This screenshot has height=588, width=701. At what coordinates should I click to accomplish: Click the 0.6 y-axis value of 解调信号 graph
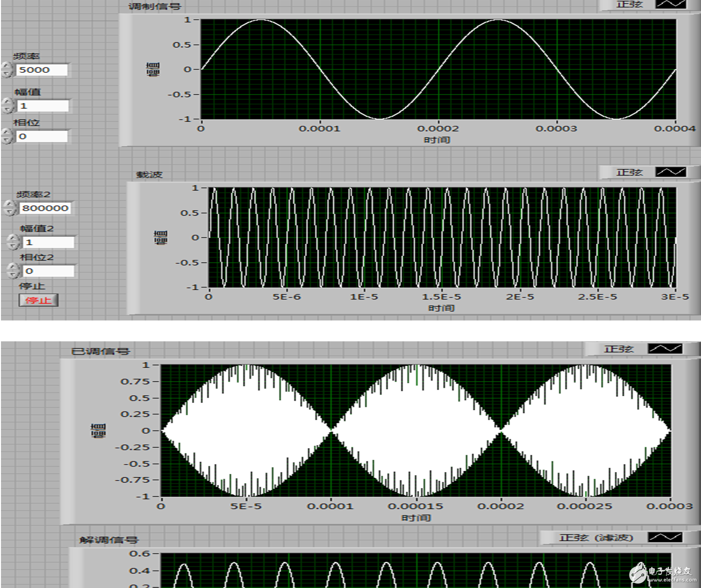click(140, 554)
